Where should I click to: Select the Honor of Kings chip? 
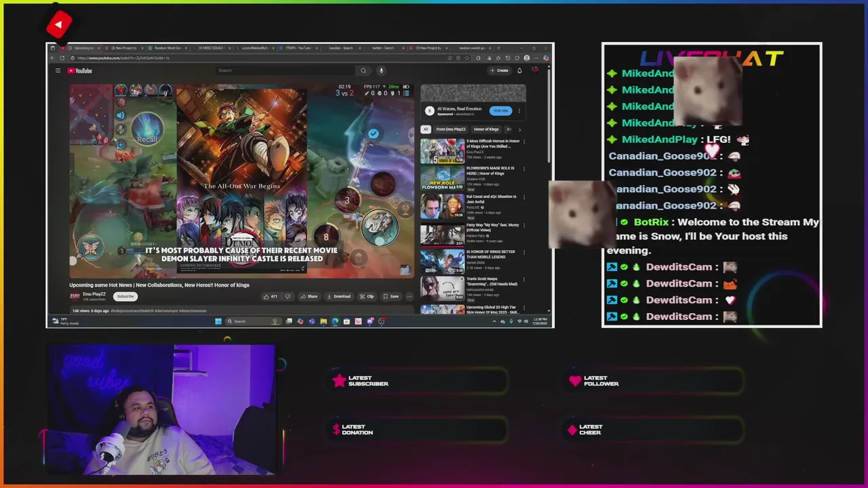486,129
